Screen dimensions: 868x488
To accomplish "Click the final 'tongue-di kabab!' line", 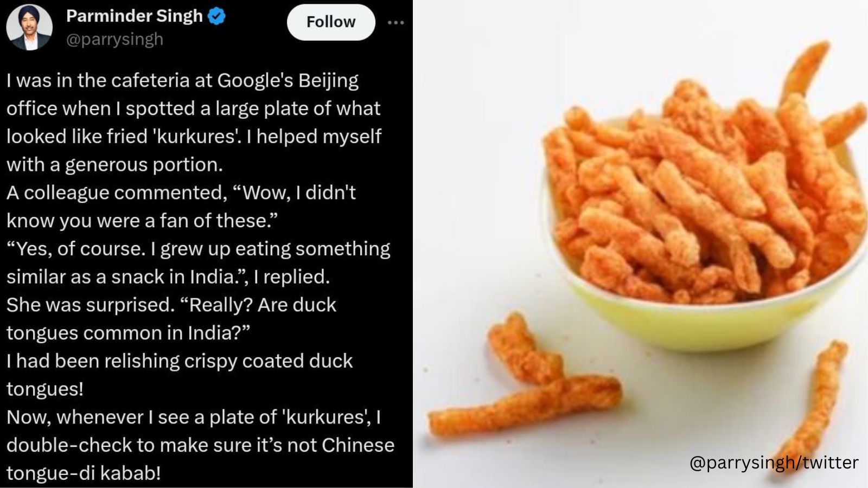I will [x=84, y=473].
